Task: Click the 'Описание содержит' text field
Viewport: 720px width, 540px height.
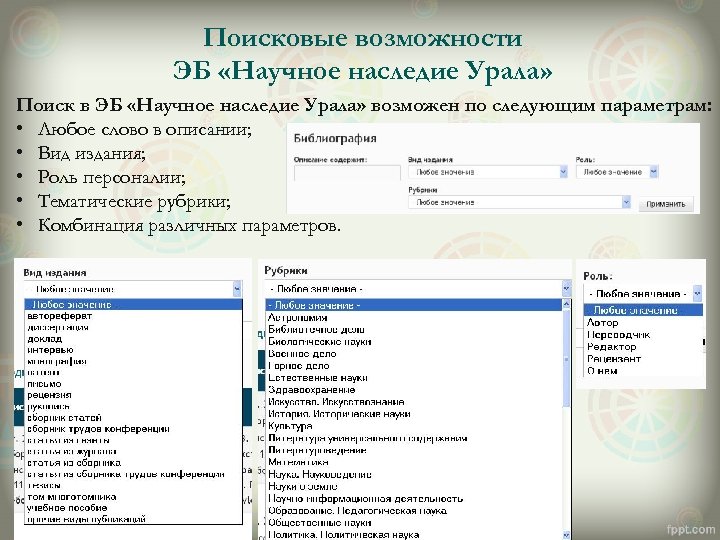Action: pos(347,173)
